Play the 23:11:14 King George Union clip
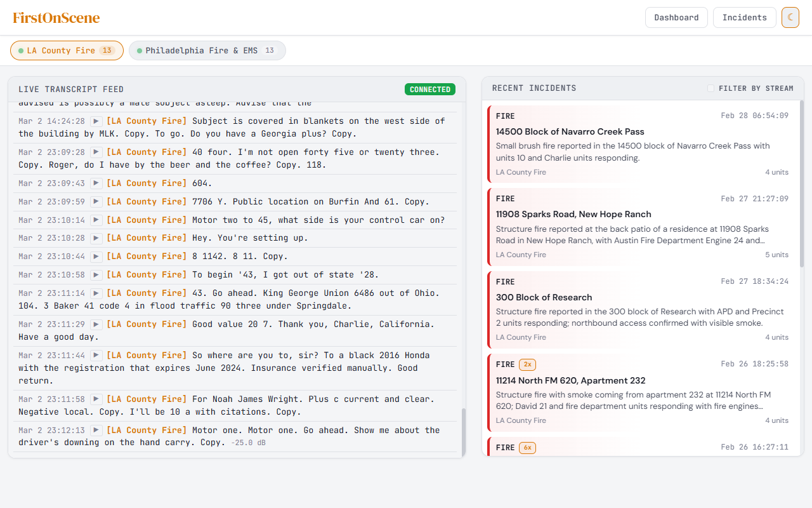This screenshot has width=812, height=508. pos(96,293)
